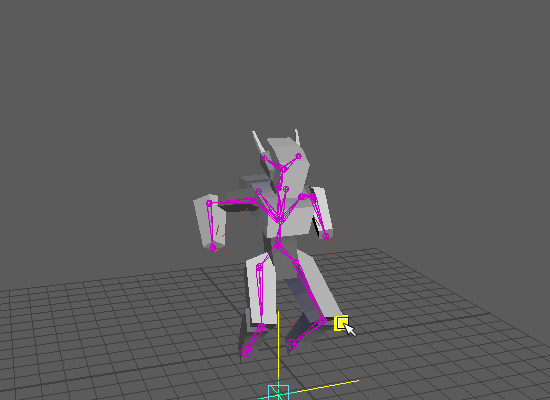Viewport: 550px width, 400px height.
Task: Select the ankle joint of the straight leg
Action: (x=262, y=327)
